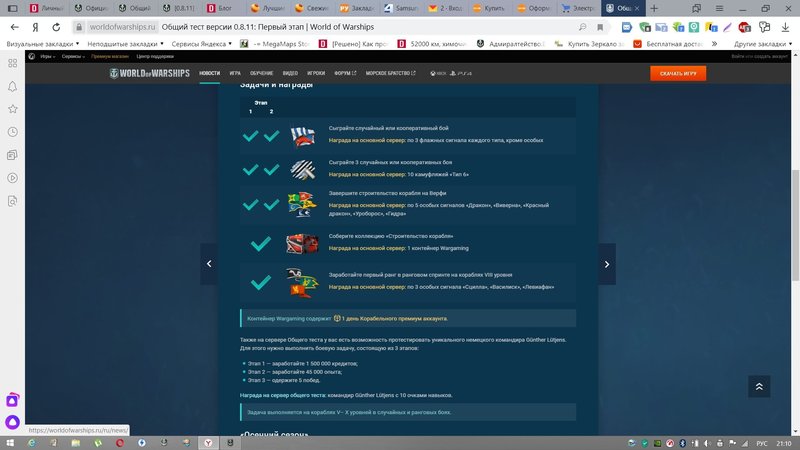This screenshot has height=450, width=800.
Task: Open Yandex Browser in the taskbar
Action: coord(208,443)
